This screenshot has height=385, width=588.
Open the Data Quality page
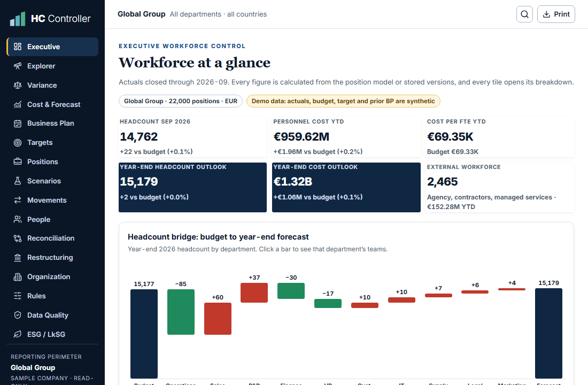click(x=52, y=315)
